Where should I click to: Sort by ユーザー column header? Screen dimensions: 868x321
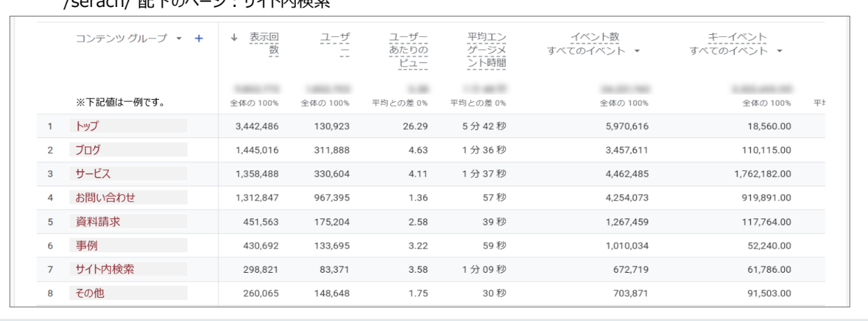pyautogui.click(x=335, y=44)
